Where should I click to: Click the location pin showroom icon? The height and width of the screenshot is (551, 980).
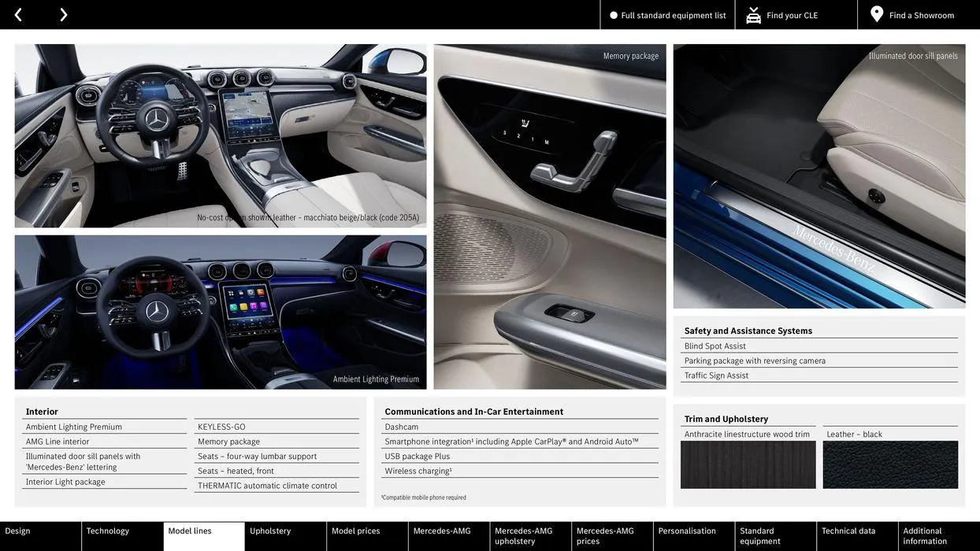(x=877, y=14)
